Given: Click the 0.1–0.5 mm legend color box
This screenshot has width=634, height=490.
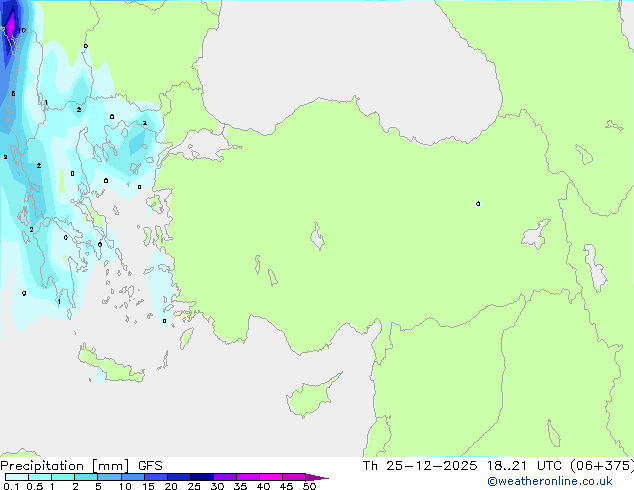Looking at the screenshot, I should pos(17,477).
